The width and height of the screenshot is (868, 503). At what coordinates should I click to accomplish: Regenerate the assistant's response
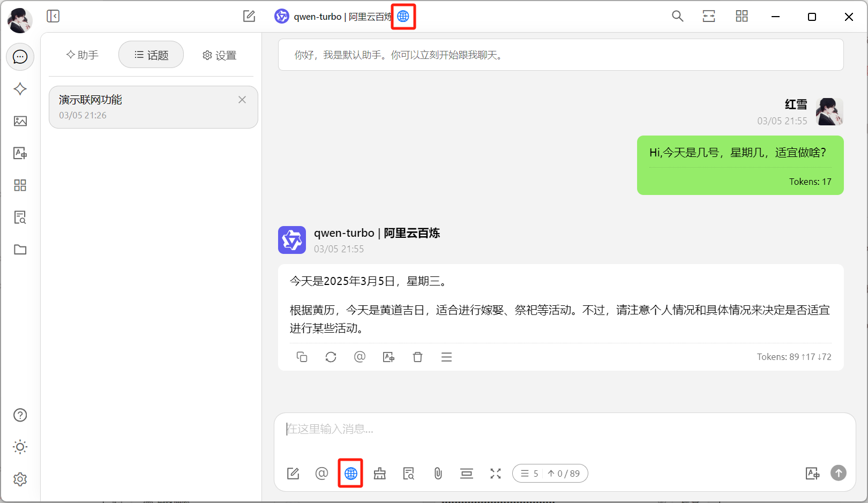coord(331,357)
